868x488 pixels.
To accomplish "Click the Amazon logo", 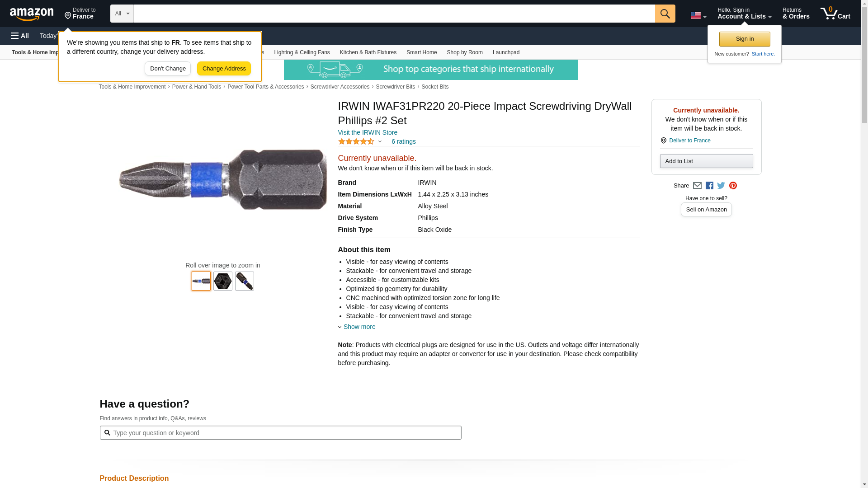I will click(32, 14).
